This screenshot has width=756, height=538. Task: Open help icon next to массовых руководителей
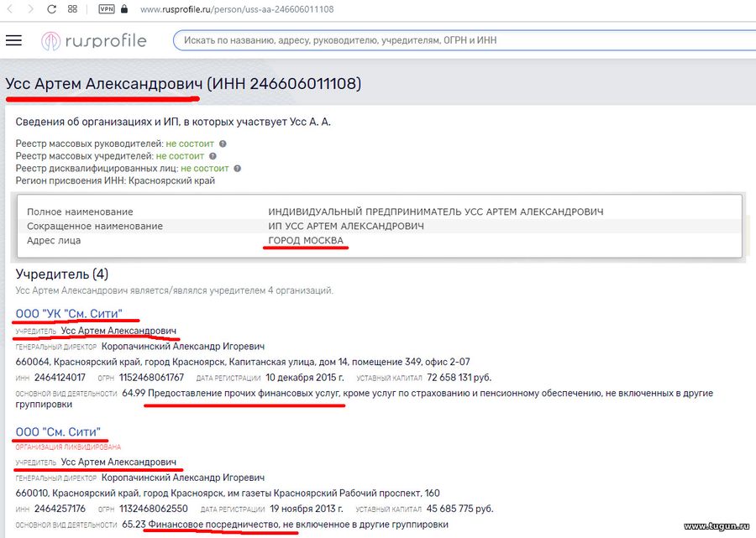click(223, 144)
